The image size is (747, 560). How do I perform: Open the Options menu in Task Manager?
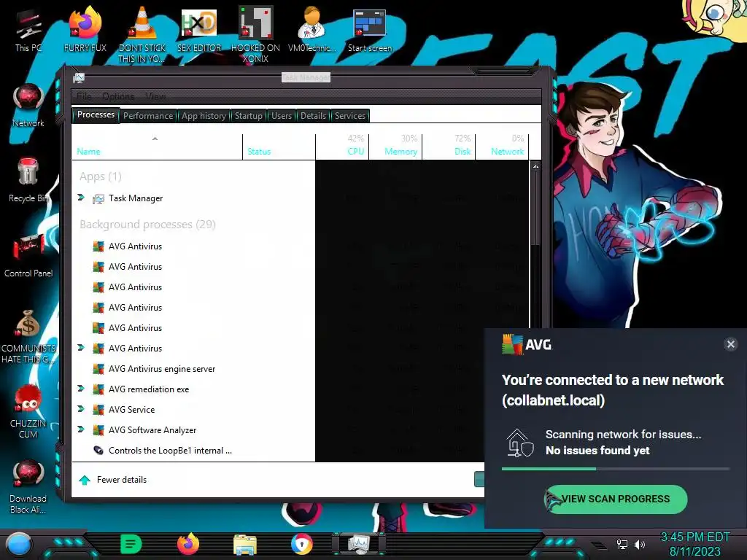(118, 96)
